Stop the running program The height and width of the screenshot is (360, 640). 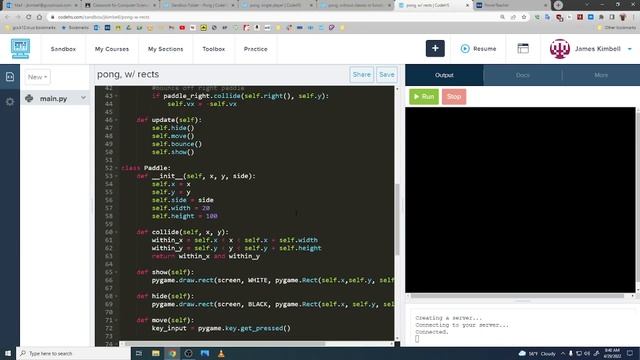pos(454,97)
